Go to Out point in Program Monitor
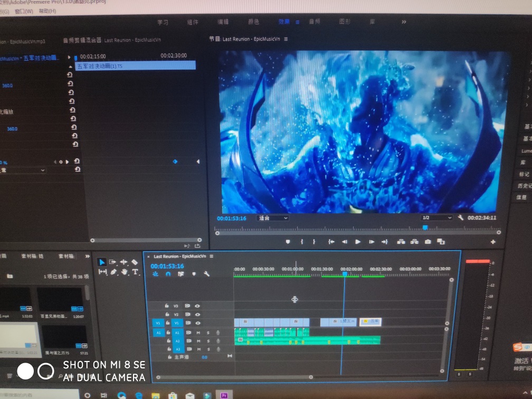 (x=384, y=242)
